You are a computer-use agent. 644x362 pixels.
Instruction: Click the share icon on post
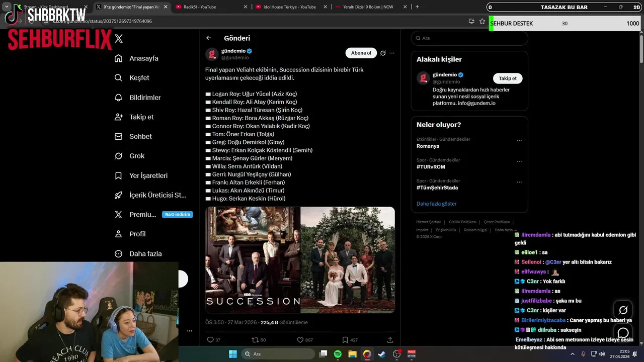(x=390, y=340)
